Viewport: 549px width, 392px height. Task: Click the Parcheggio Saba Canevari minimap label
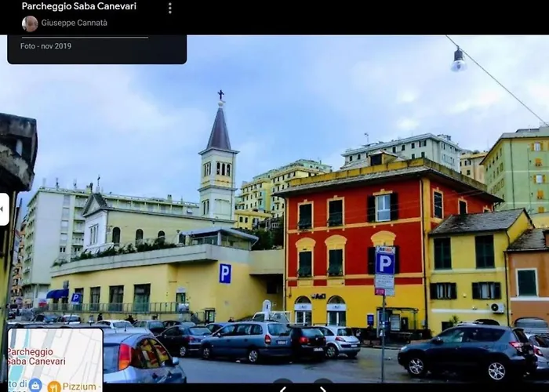click(38, 356)
